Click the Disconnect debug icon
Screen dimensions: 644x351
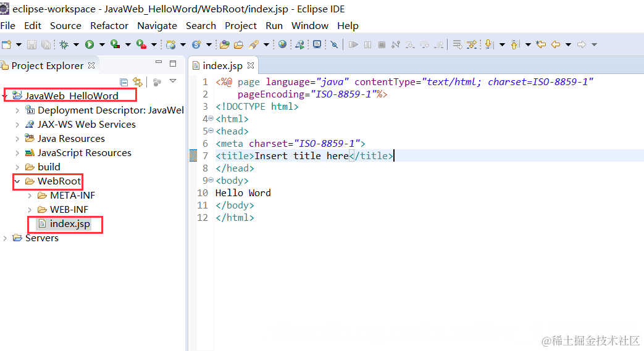click(x=396, y=44)
